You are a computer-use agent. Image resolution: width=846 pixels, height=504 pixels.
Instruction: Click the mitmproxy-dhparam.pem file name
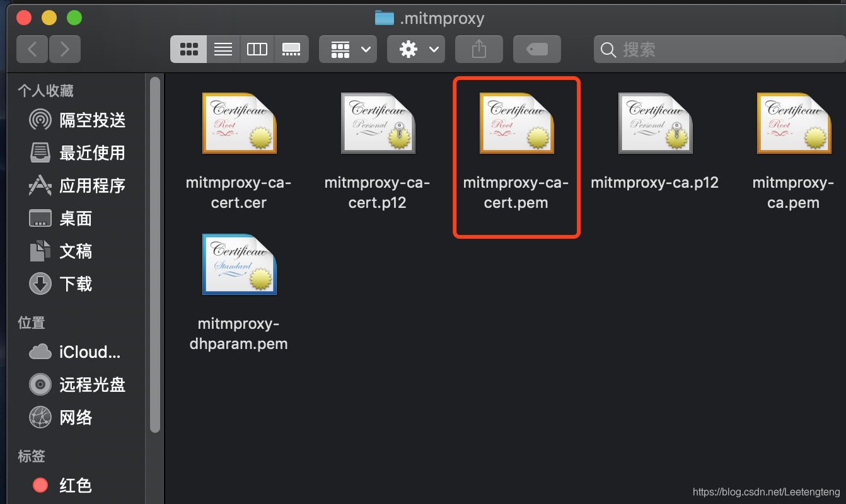click(239, 334)
